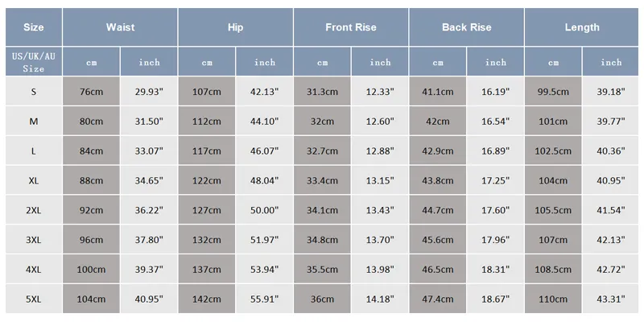
Task: Select the 105.5cm length cell
Action: pyautogui.click(x=553, y=210)
